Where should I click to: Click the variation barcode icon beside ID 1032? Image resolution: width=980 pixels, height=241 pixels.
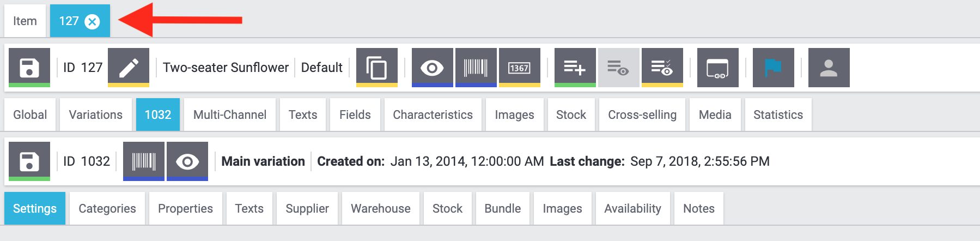point(144,161)
